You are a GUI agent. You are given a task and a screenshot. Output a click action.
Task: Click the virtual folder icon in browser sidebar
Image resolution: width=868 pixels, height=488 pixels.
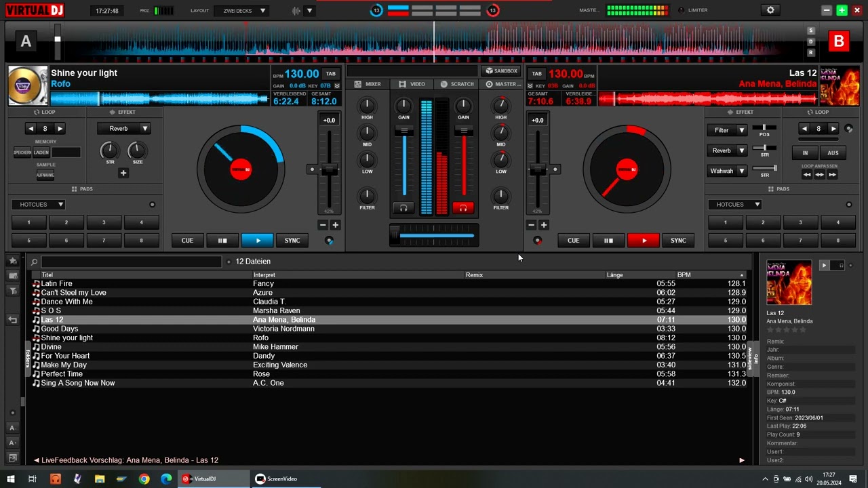click(12, 276)
